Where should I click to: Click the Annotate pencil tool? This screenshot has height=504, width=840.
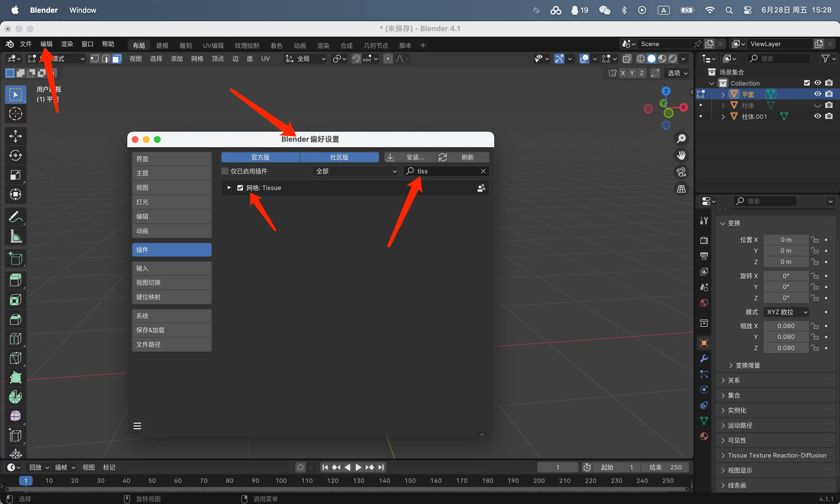(x=15, y=217)
